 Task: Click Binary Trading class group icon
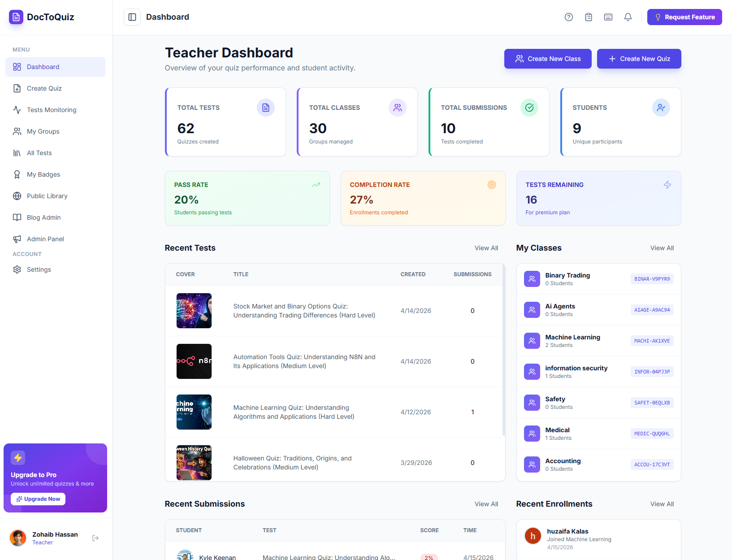(x=532, y=279)
